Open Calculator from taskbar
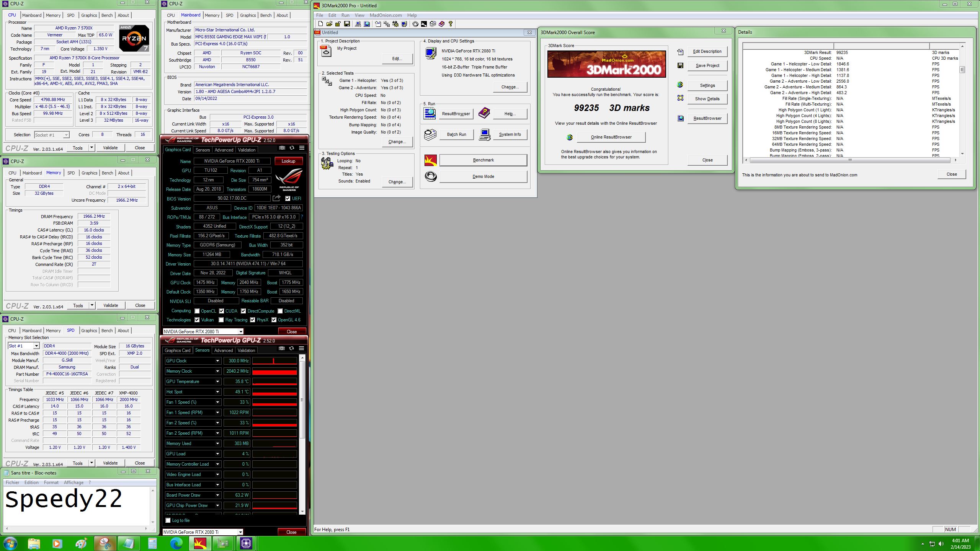Screen dimensions: 980x551 coord(152,543)
